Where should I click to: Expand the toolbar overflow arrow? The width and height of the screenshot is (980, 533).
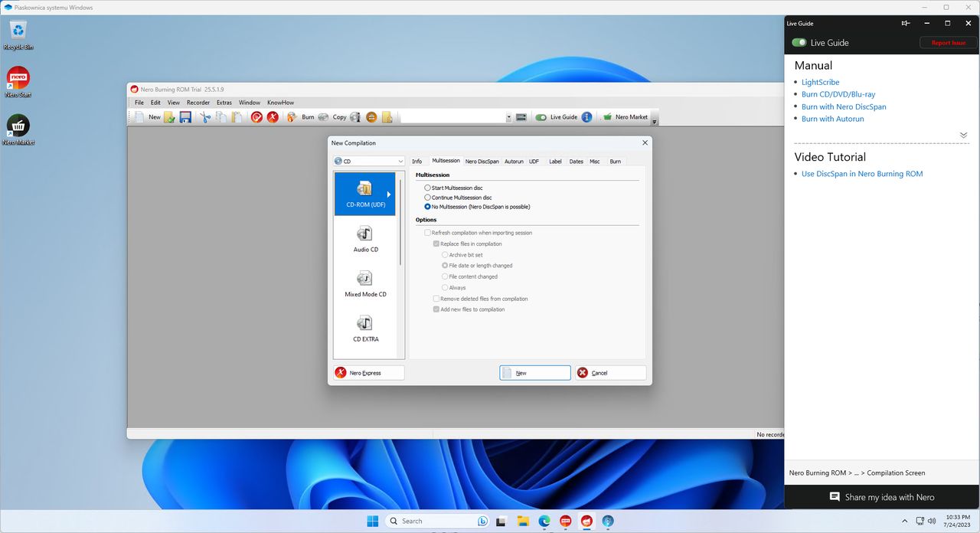pyautogui.click(x=655, y=121)
